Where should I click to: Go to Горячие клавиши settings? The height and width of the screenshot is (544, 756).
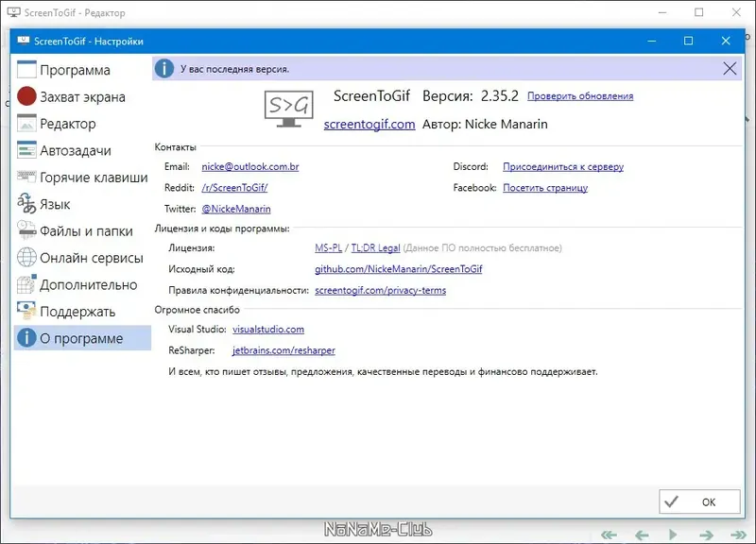point(82,177)
